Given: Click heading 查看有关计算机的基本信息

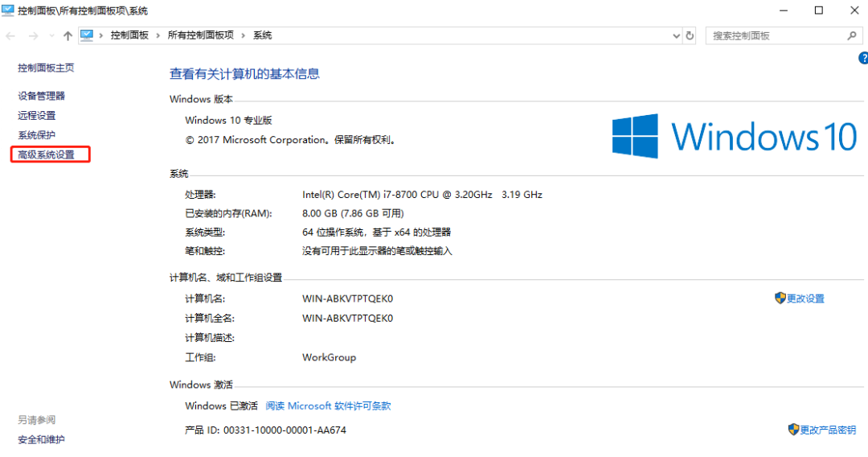Looking at the screenshot, I should 244,74.
